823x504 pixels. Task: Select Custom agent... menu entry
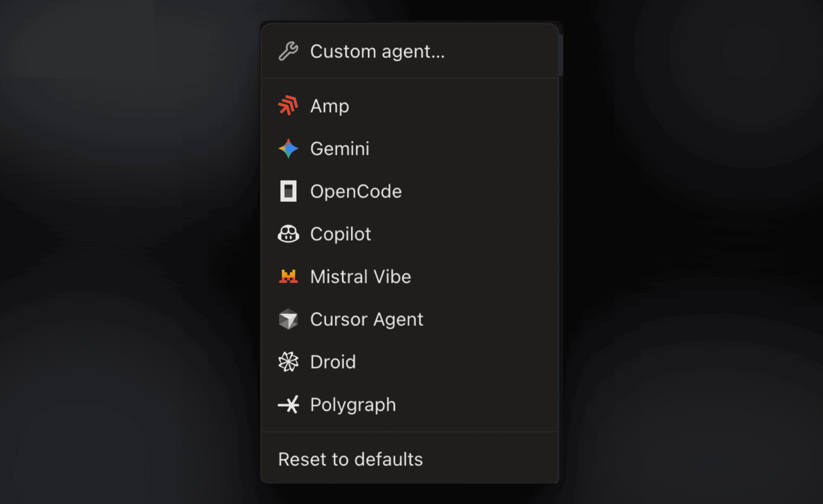(410, 51)
